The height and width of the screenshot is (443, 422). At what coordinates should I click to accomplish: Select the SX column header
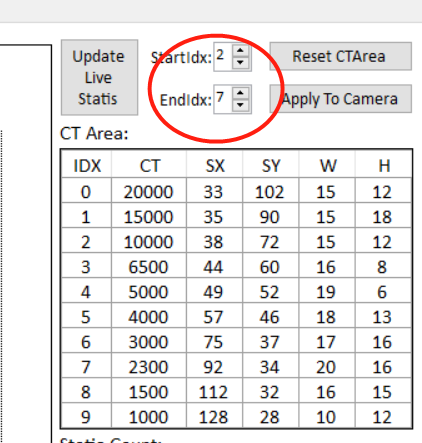point(215,165)
